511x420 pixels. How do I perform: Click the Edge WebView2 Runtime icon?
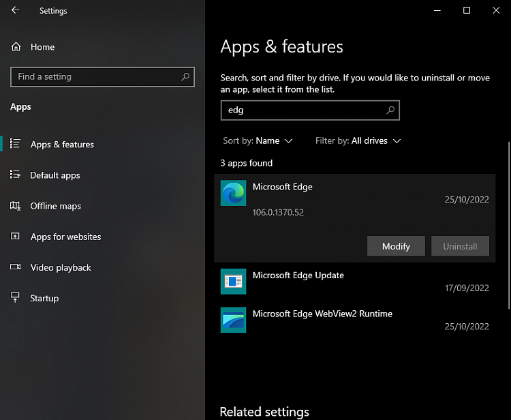233,320
